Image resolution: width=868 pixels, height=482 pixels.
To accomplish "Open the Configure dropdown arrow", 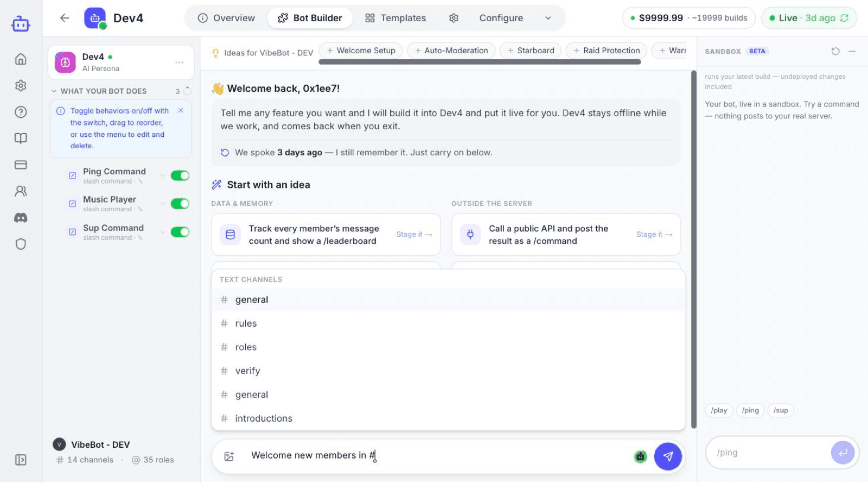I will [548, 18].
